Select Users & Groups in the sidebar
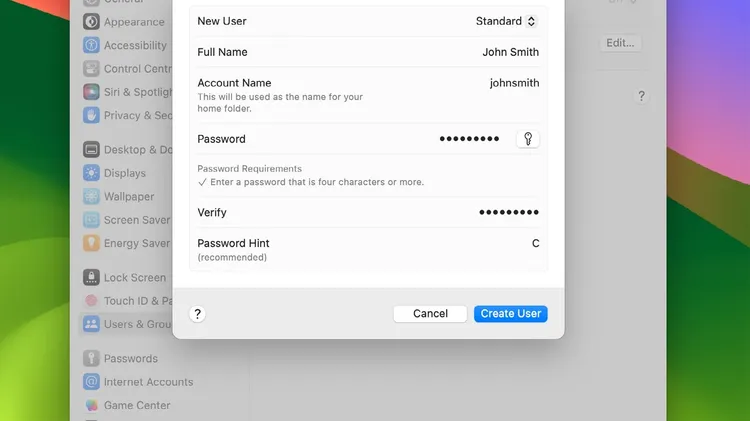This screenshot has height=421, width=750. click(127, 324)
